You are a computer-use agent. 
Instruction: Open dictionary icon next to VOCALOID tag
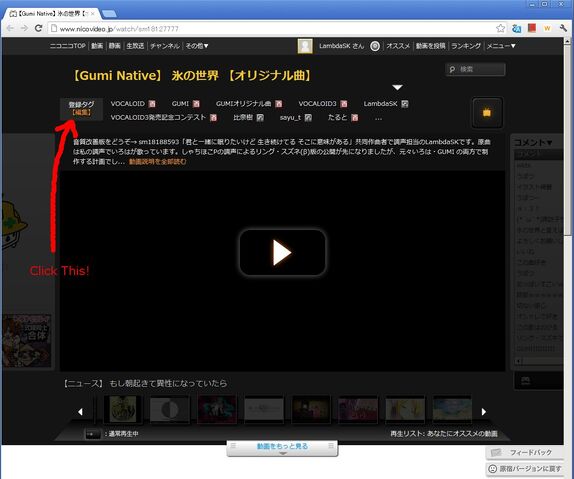[x=152, y=104]
